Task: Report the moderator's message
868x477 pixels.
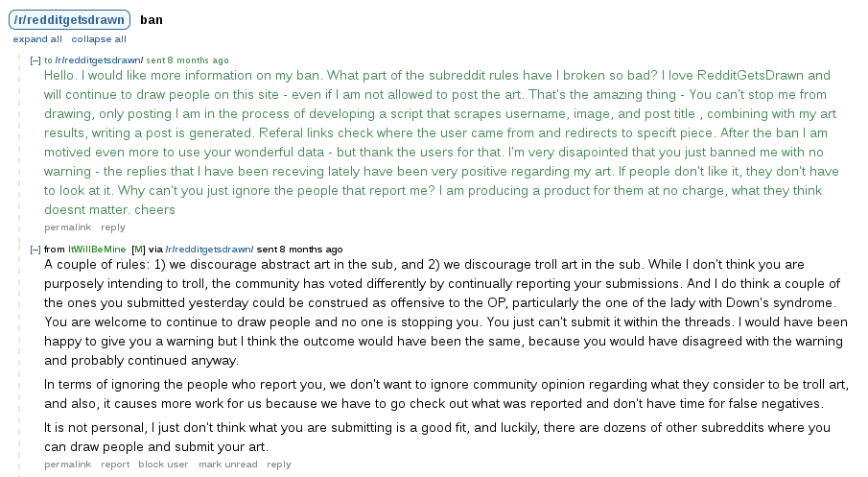Action: [x=115, y=465]
